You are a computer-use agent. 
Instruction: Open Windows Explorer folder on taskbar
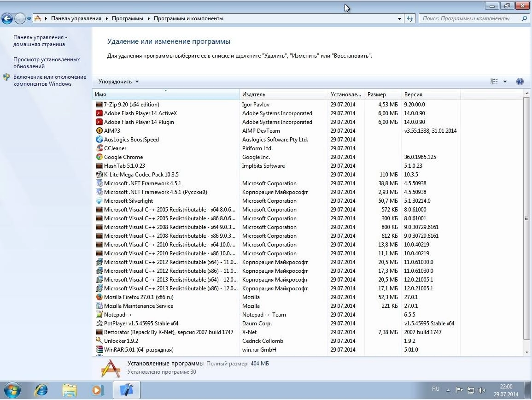tap(69, 390)
